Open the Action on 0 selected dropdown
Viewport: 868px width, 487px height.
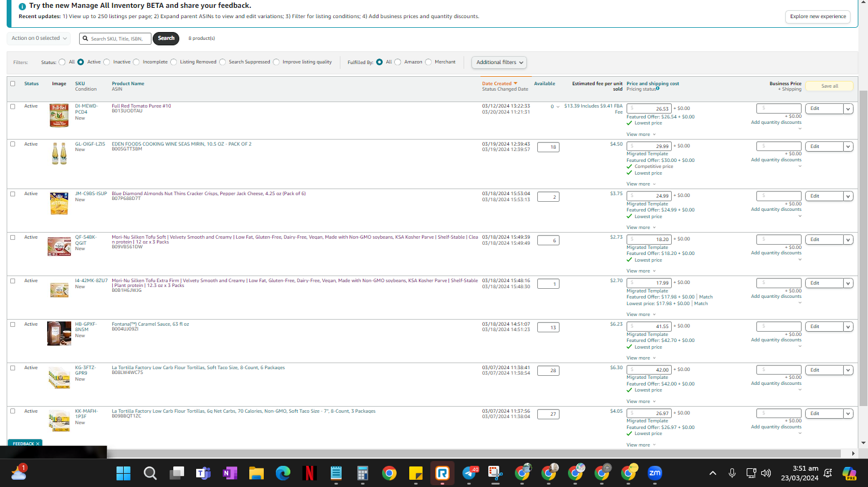pos(39,38)
